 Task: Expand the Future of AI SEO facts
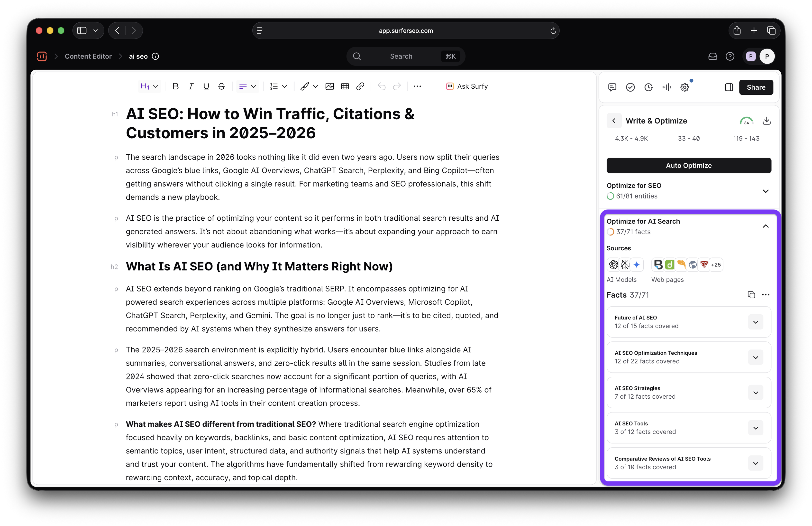point(755,322)
